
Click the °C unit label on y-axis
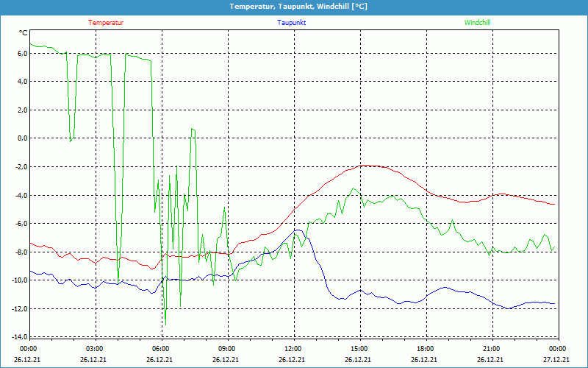pyautogui.click(x=24, y=33)
